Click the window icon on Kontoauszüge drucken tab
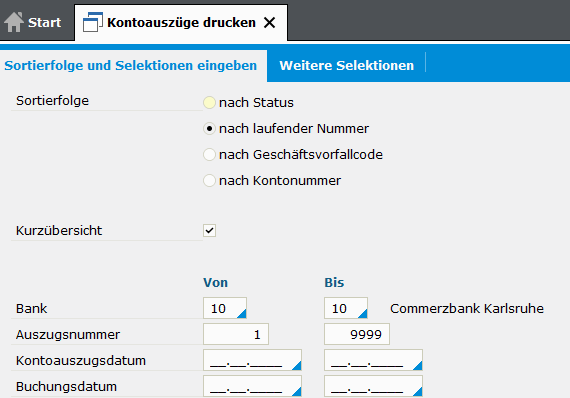The image size is (570, 398). coord(93,22)
